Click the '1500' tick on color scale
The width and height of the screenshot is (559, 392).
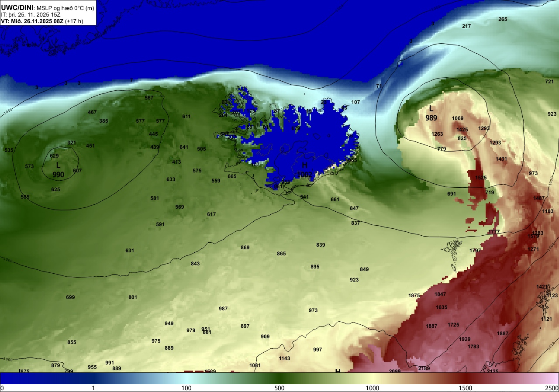(466, 388)
